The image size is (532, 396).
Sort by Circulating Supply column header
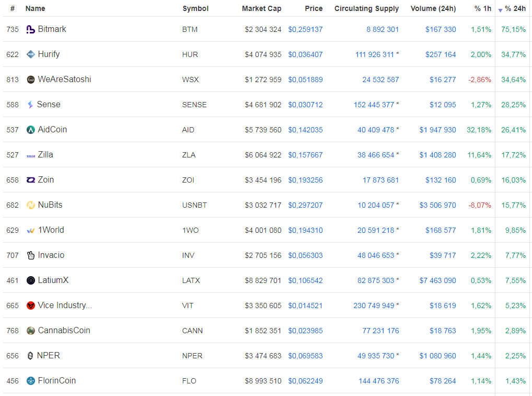pos(366,8)
